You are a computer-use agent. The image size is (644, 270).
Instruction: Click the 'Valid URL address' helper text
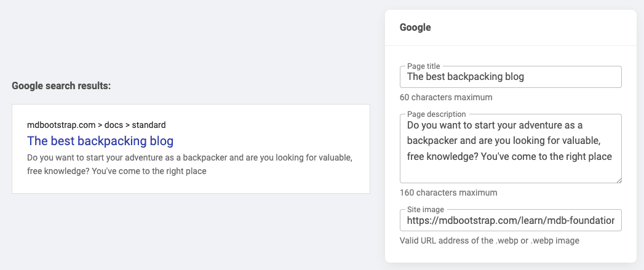coord(489,240)
